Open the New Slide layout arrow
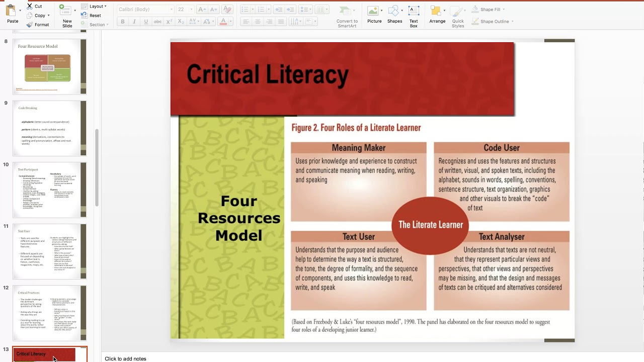Screen dimensions: 644x362 coord(75,10)
